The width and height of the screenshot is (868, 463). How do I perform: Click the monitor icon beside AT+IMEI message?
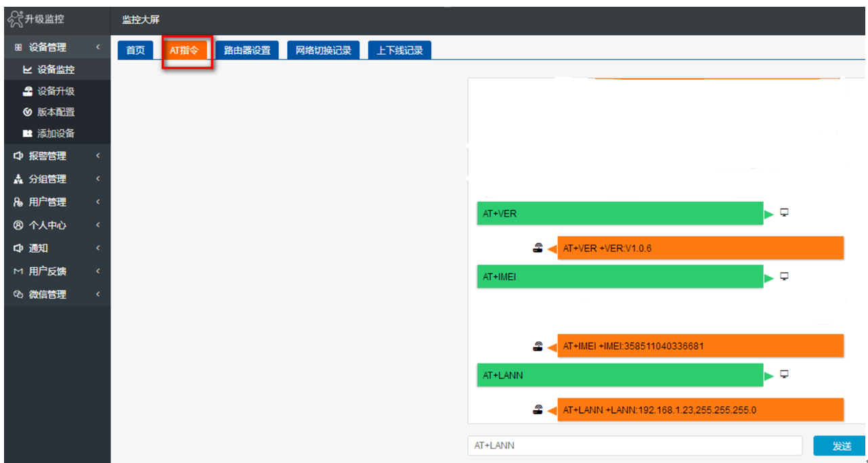(785, 276)
